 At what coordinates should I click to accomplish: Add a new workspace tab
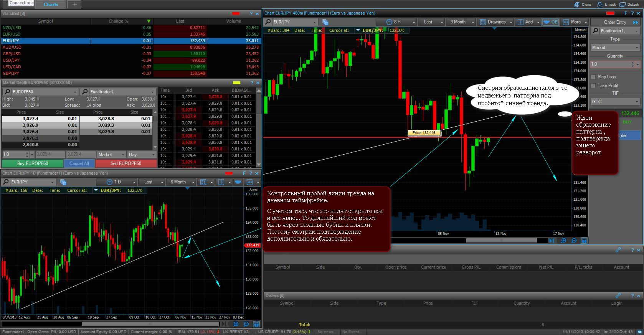tap(74, 5)
